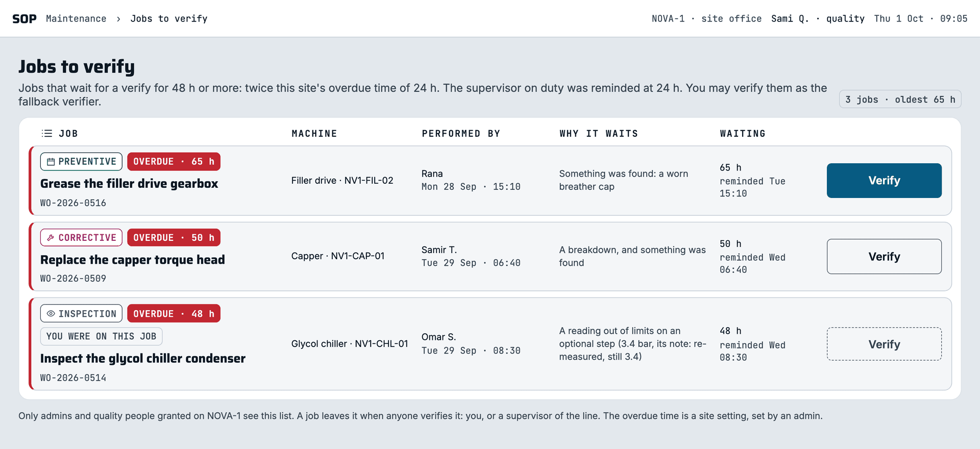Sort by the WAITING column header
980x449 pixels.
pyautogui.click(x=743, y=134)
